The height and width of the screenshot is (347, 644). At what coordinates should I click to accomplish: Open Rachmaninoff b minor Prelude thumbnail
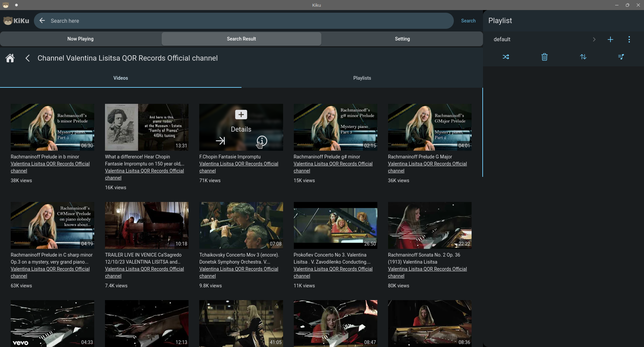52,127
